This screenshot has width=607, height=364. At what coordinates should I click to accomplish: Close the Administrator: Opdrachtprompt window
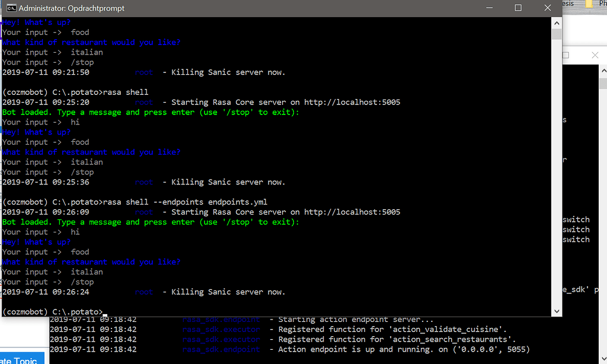tap(547, 8)
